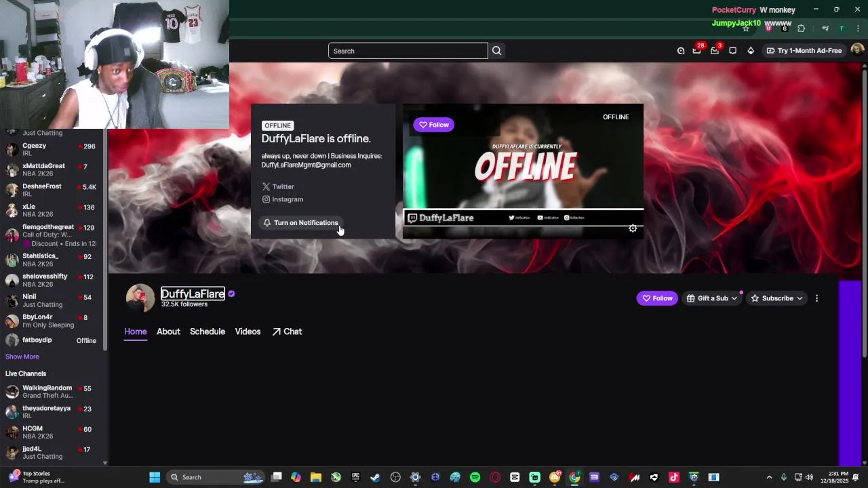The width and height of the screenshot is (868, 488).
Task: Open Epic Games Launcher from taskbar
Action: coord(355,477)
